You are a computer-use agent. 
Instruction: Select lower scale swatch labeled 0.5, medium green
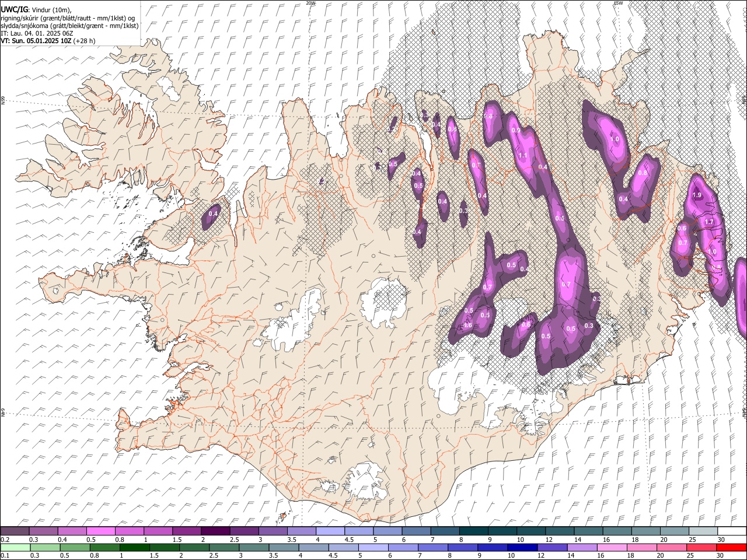coord(75,547)
